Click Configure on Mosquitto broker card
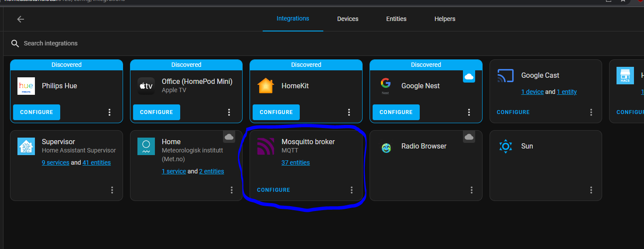This screenshot has height=249, width=644. click(x=274, y=190)
